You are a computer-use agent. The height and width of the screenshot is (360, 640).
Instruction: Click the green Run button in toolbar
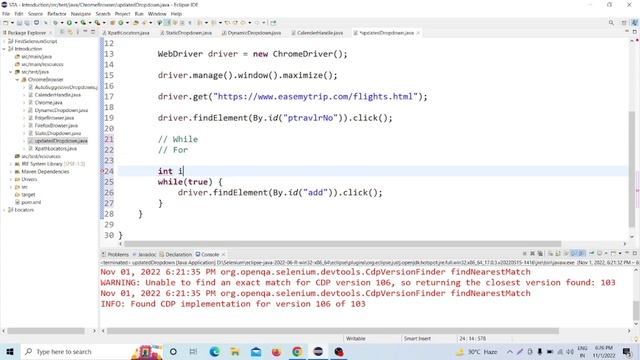69,23
